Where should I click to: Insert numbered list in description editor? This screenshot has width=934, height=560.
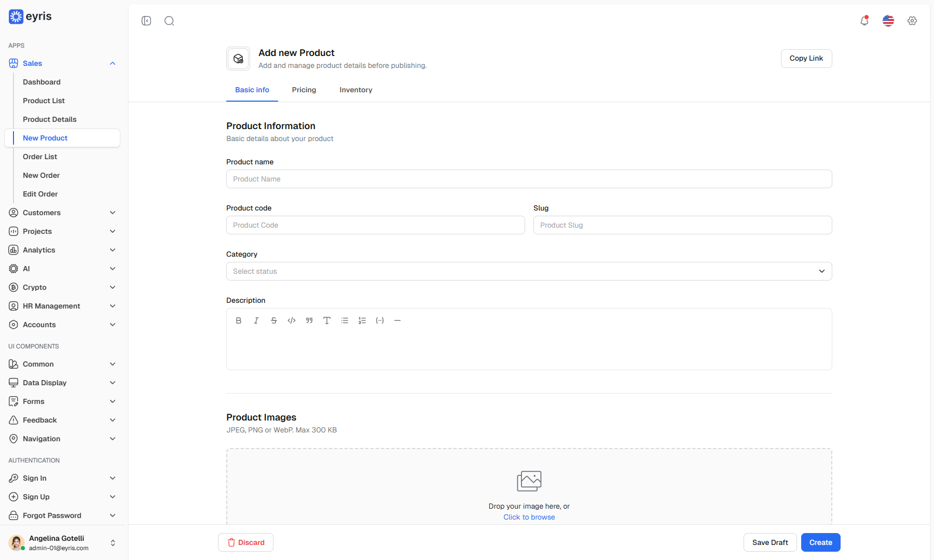(362, 320)
